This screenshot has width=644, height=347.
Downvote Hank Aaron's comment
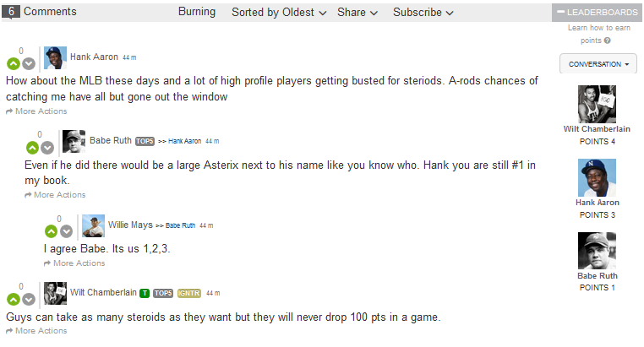coord(29,63)
